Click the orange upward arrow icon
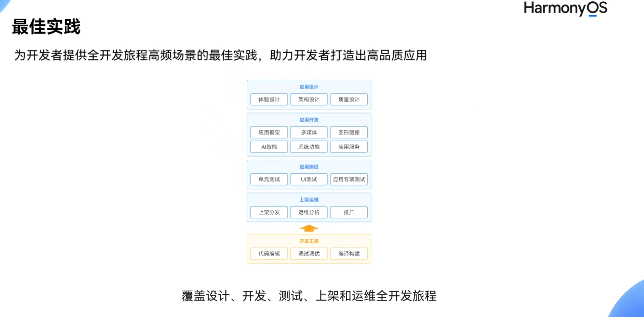The height and width of the screenshot is (317, 644). (x=309, y=228)
